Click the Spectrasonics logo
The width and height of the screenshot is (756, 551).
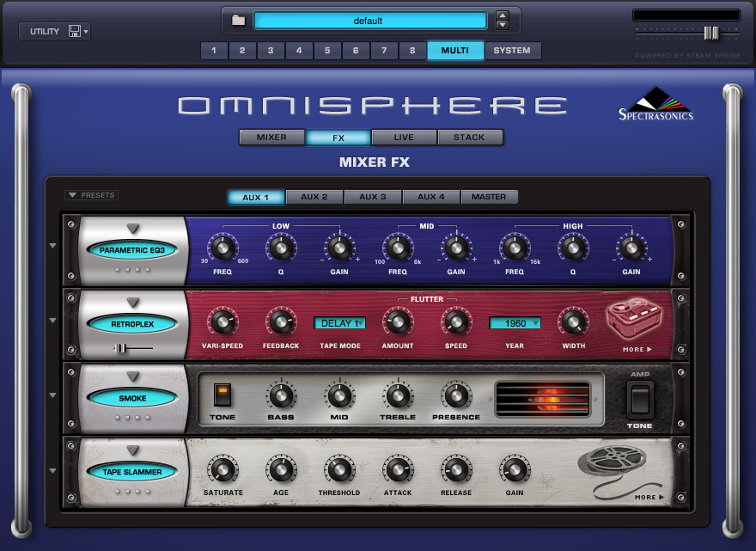tap(655, 104)
